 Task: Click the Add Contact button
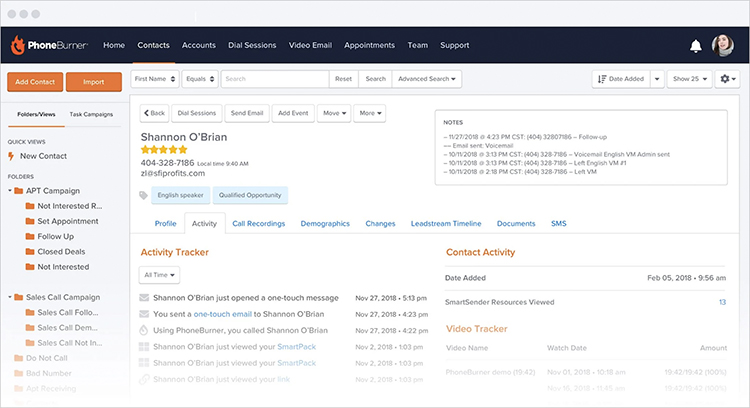35,82
